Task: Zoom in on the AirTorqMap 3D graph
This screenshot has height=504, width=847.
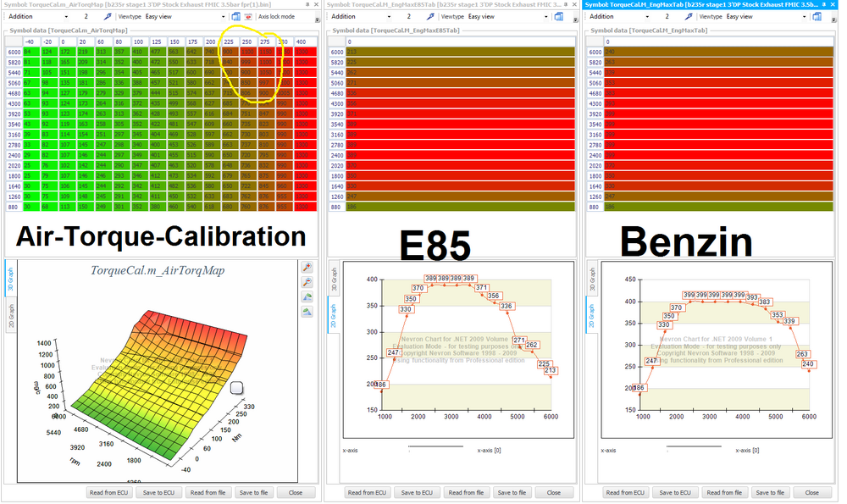Action: [307, 267]
